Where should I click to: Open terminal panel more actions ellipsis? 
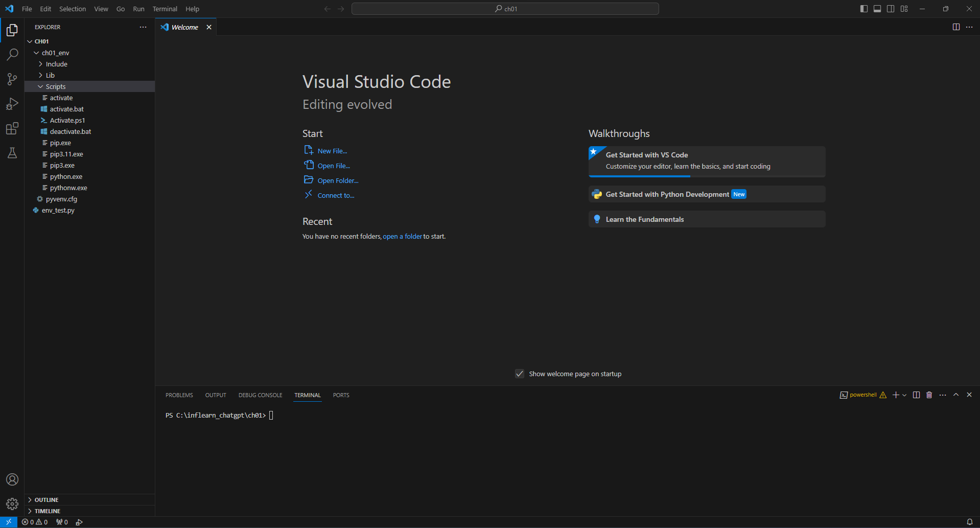(x=943, y=395)
